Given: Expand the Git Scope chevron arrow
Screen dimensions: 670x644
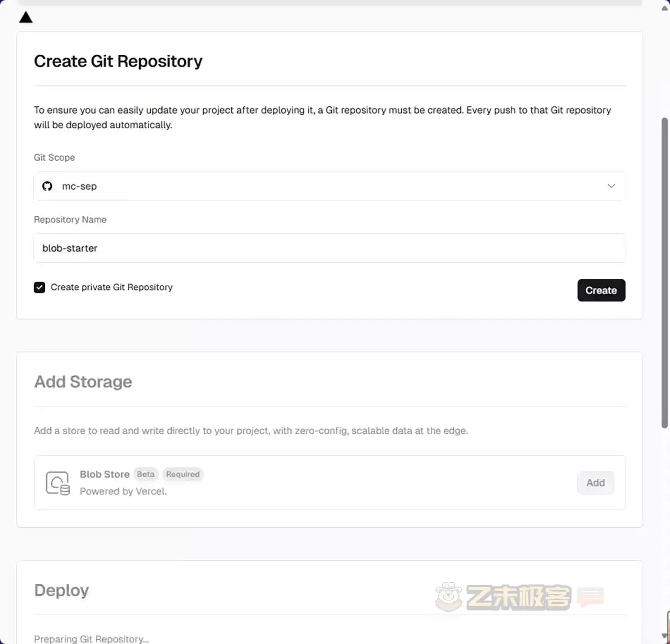Looking at the screenshot, I should point(611,186).
